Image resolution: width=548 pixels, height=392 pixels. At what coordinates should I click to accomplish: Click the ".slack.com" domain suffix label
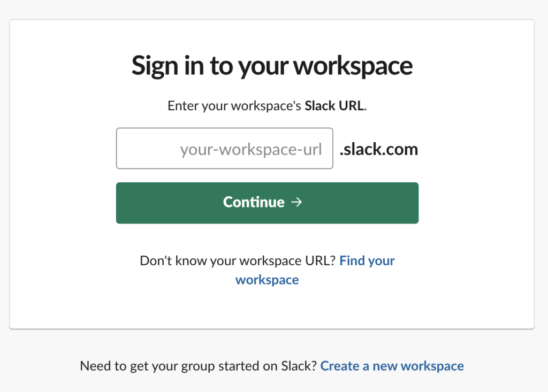pos(379,149)
